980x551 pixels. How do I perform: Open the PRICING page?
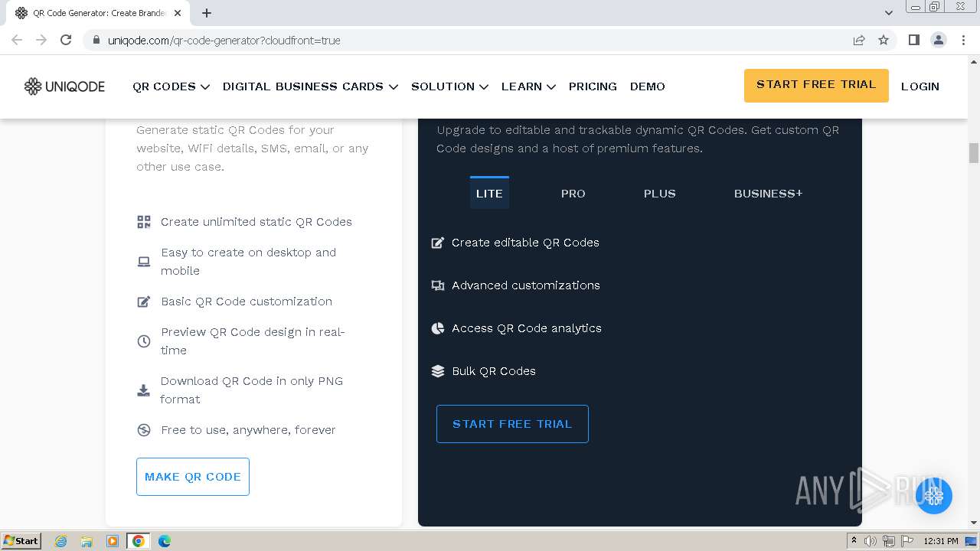pos(593,86)
